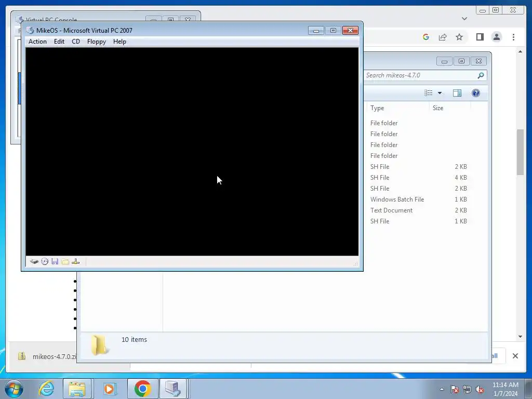Toggle the Explorer preview pane icon
Screen dimensions: 532x399
pos(457,93)
